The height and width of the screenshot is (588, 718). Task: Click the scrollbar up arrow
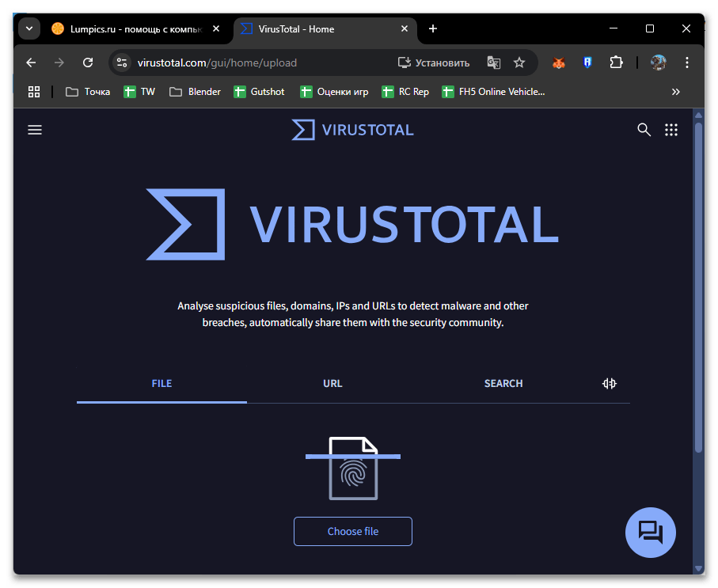[698, 115]
